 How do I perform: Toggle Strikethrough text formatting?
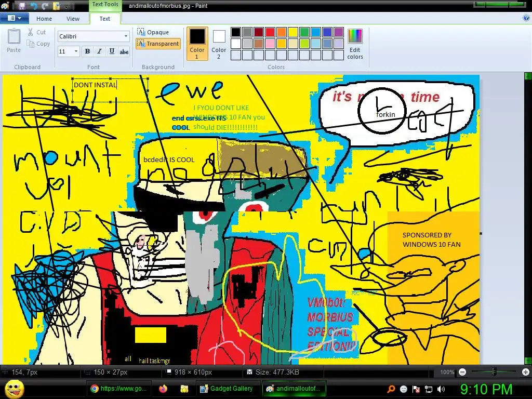124,51
